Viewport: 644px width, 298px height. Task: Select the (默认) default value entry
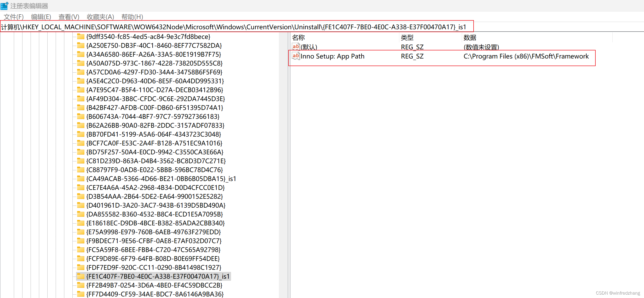coord(309,47)
